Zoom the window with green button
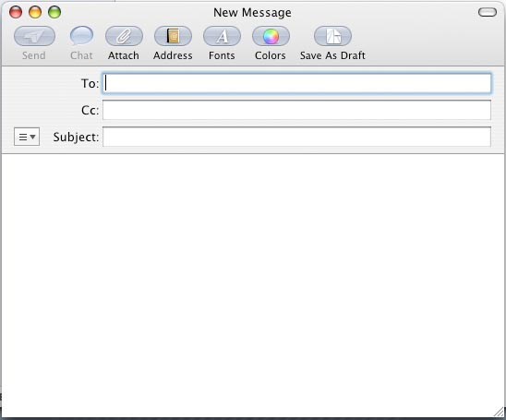Image resolution: width=506 pixels, height=420 pixels. [54, 12]
